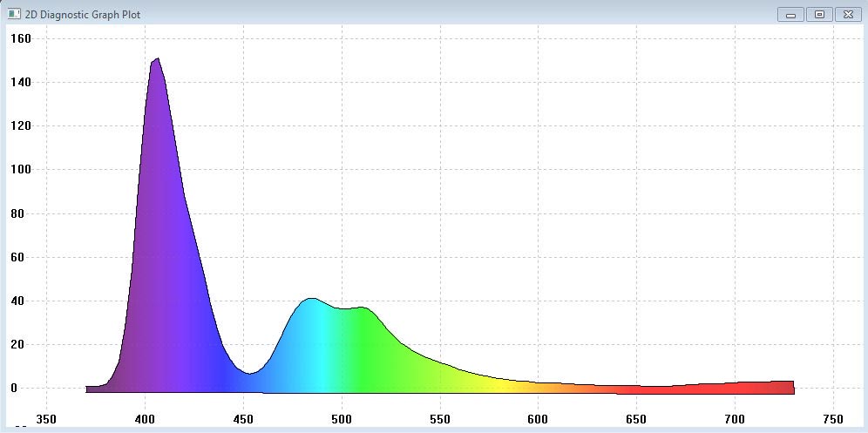Minimize the 2D Diagnostic Graph Plot window
The width and height of the screenshot is (868, 433).
click(x=790, y=15)
